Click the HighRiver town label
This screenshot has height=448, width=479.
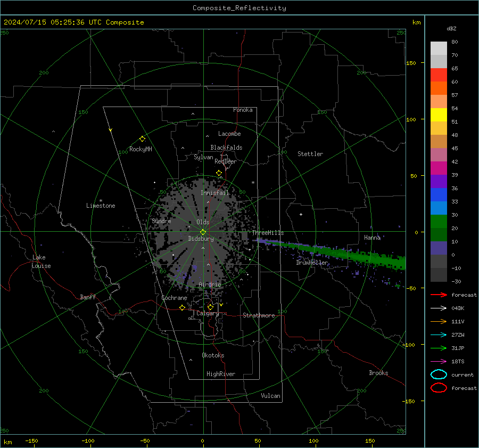[221, 374]
